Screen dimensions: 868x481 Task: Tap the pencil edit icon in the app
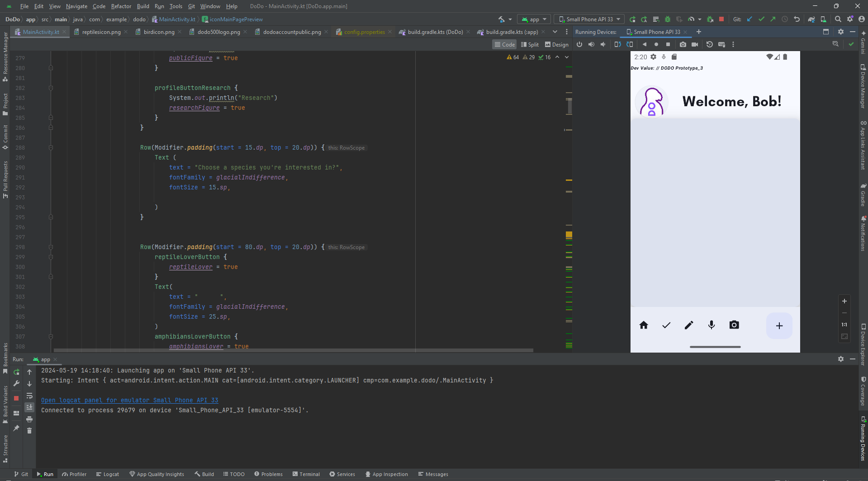coord(689,325)
